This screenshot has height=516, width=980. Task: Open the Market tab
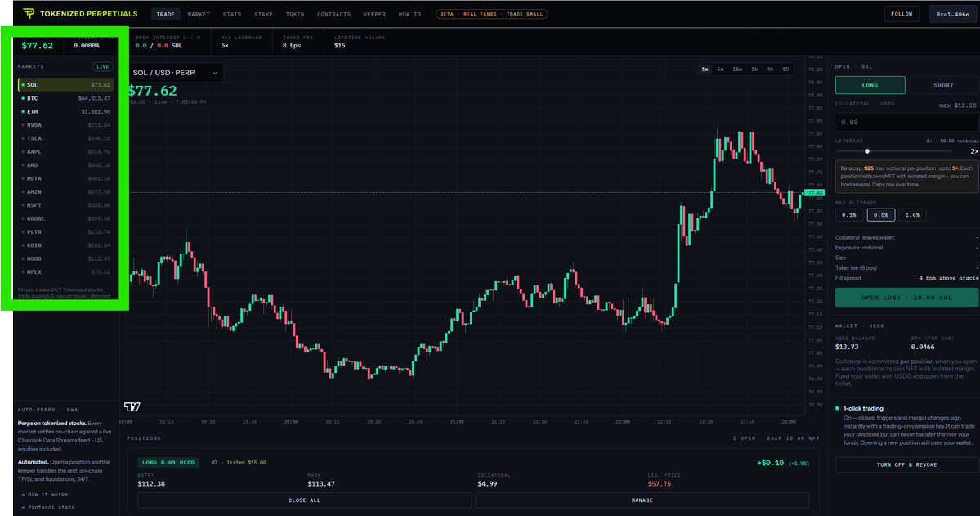pyautogui.click(x=199, y=14)
